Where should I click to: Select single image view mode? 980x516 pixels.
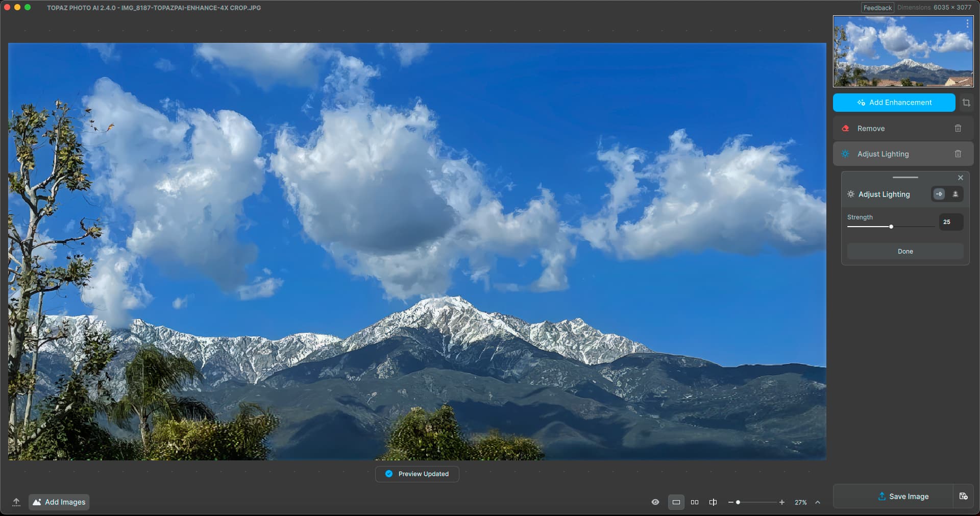point(676,502)
